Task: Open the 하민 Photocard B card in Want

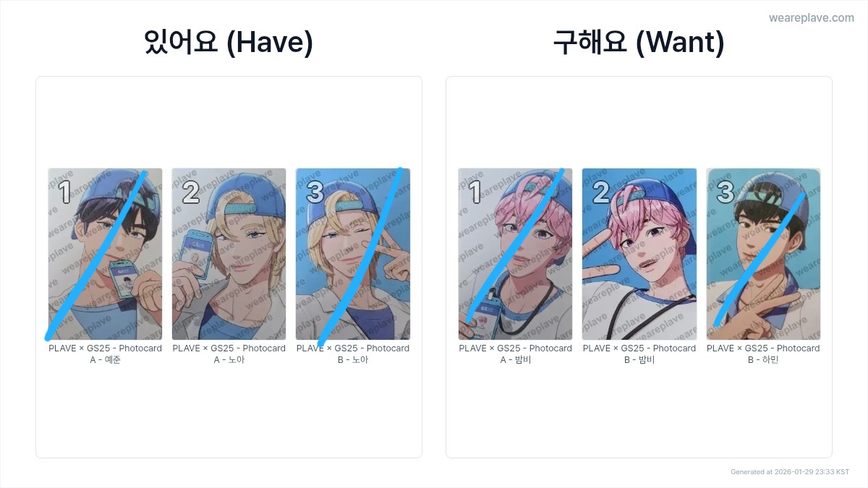Action: point(763,254)
